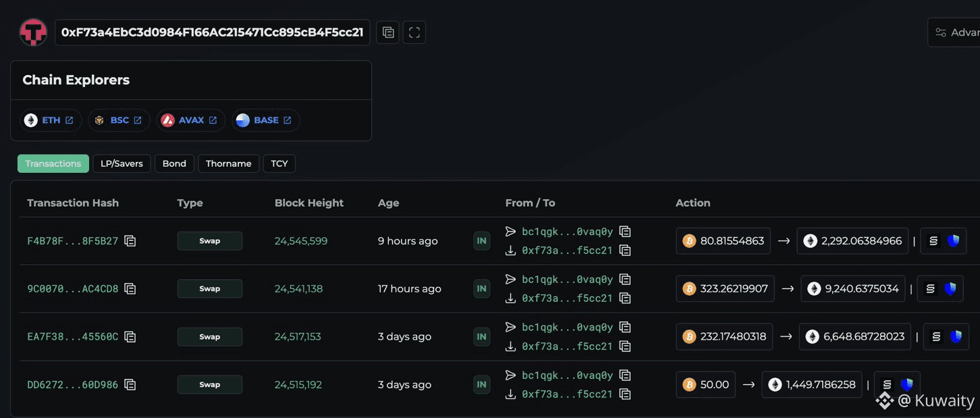
Task: Copy hash of transaction EA7F38...45560C
Action: pyautogui.click(x=130, y=337)
